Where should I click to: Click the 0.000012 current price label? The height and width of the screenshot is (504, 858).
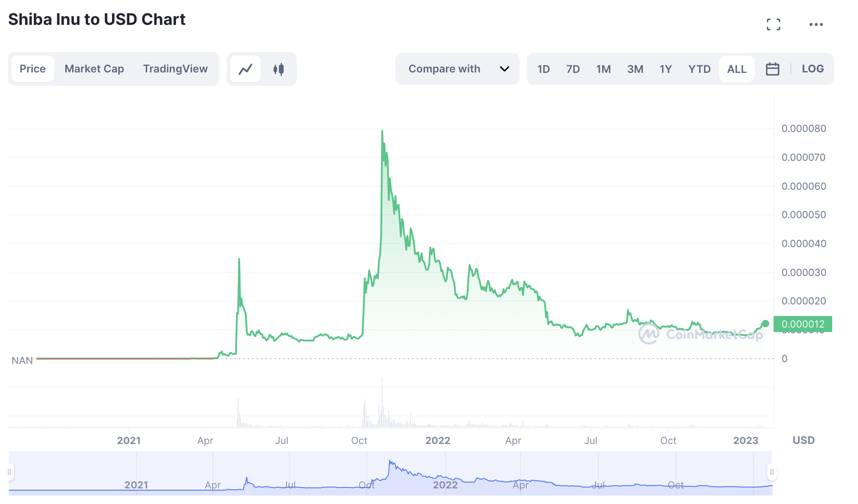tap(803, 324)
